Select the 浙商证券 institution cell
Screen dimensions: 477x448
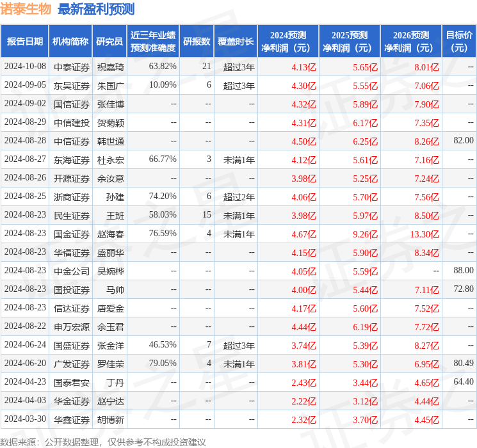click(x=72, y=197)
